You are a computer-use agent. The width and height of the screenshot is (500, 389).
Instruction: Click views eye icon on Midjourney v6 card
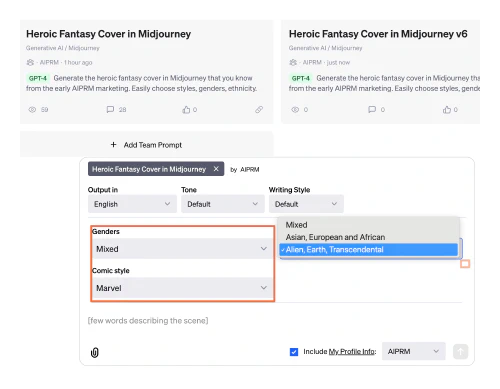[295, 110]
